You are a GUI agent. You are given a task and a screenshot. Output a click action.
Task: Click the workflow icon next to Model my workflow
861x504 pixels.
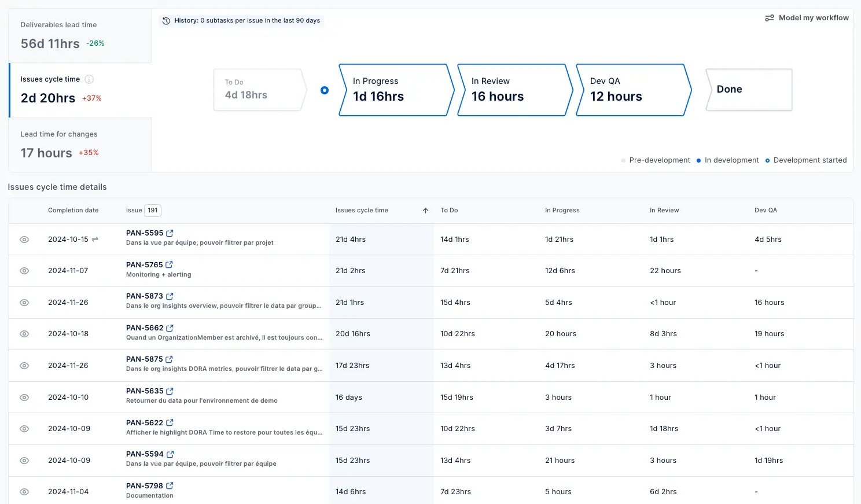[769, 17]
